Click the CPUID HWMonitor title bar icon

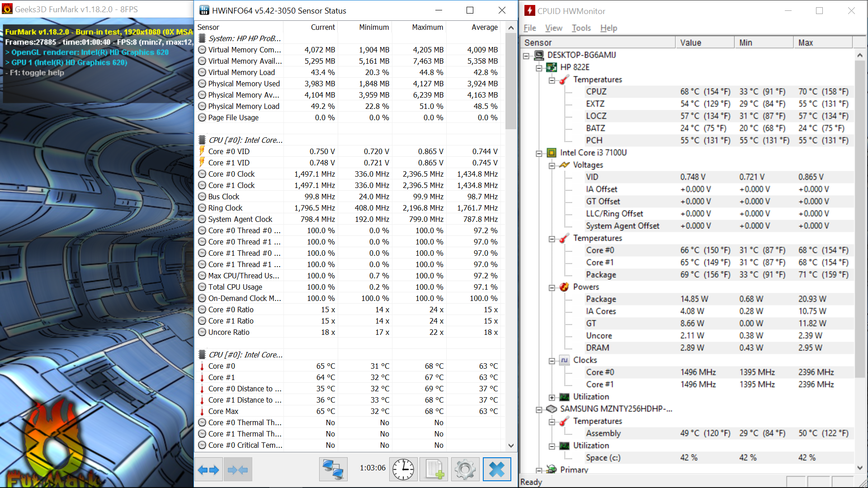(x=530, y=10)
